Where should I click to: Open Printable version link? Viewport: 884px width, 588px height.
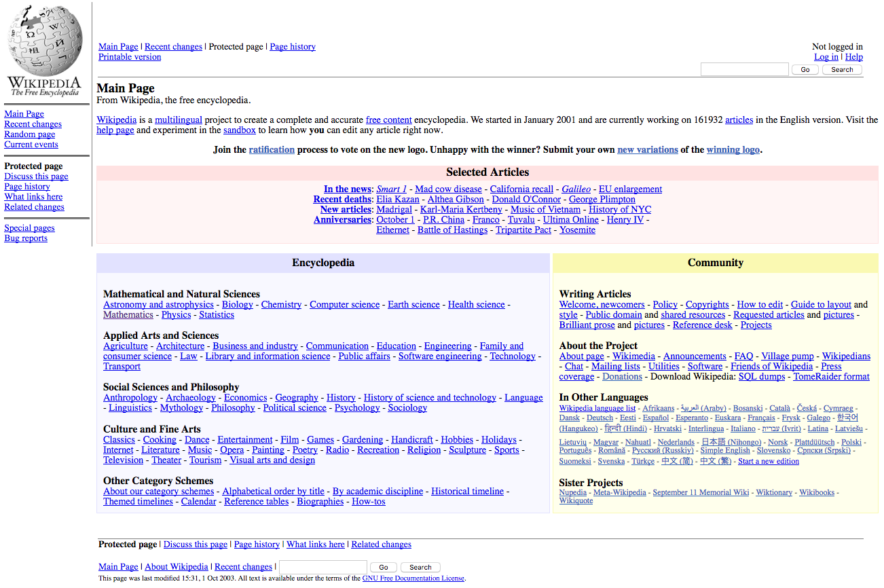(x=130, y=57)
